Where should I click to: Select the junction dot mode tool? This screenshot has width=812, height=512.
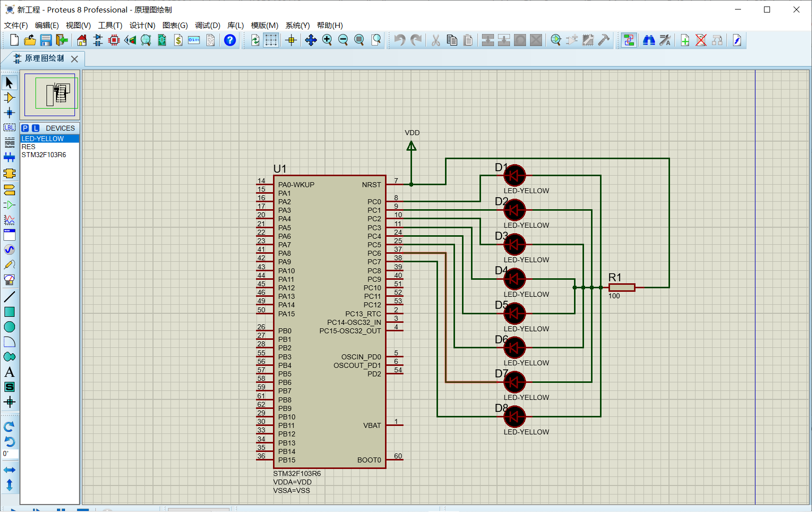pos(9,113)
